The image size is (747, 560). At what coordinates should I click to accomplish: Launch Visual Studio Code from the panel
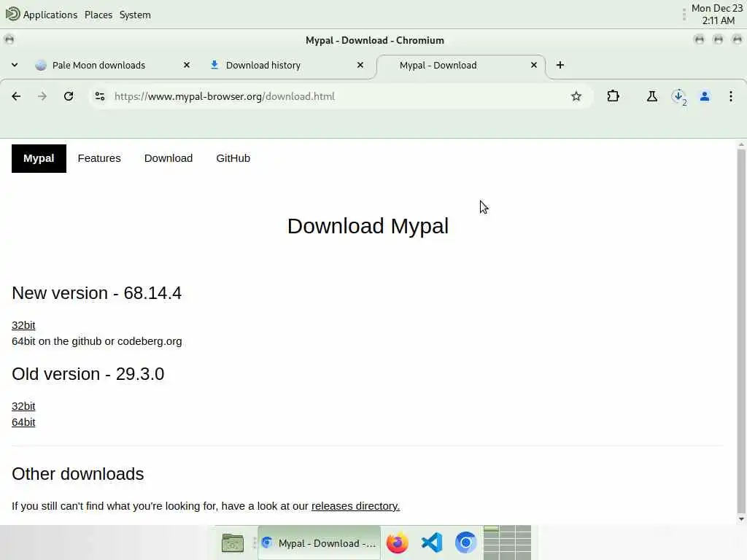coord(432,542)
